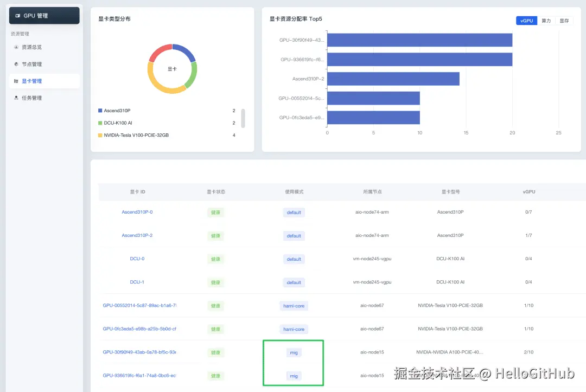Switch chart to 显存 tab
586x392 pixels.
(564, 21)
